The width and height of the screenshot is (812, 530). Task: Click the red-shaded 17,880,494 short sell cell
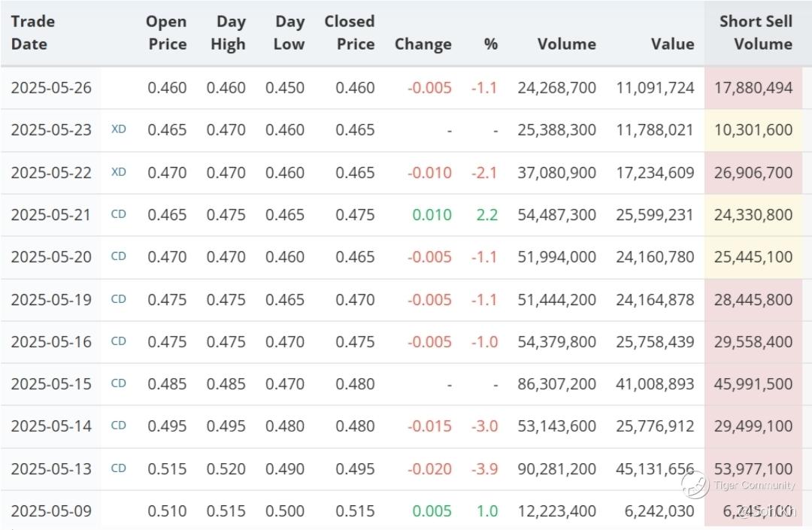tap(753, 87)
